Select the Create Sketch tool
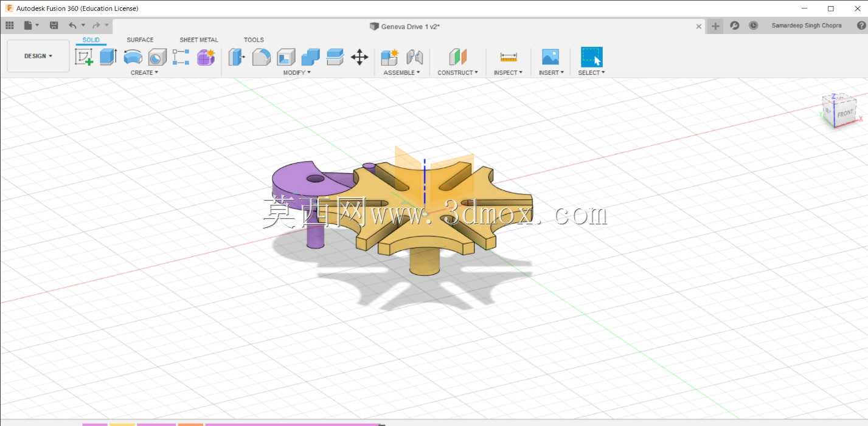Viewport: 868px width, 426px height. tap(84, 57)
